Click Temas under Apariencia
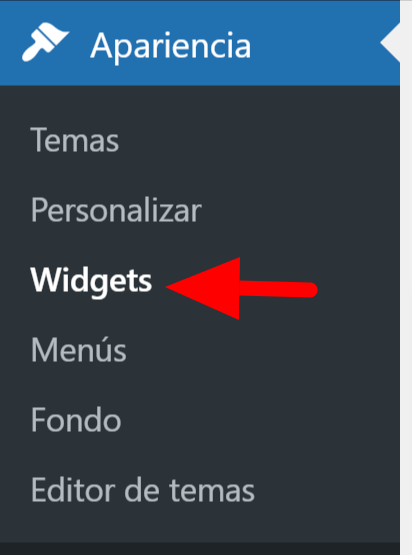 pos(75,140)
